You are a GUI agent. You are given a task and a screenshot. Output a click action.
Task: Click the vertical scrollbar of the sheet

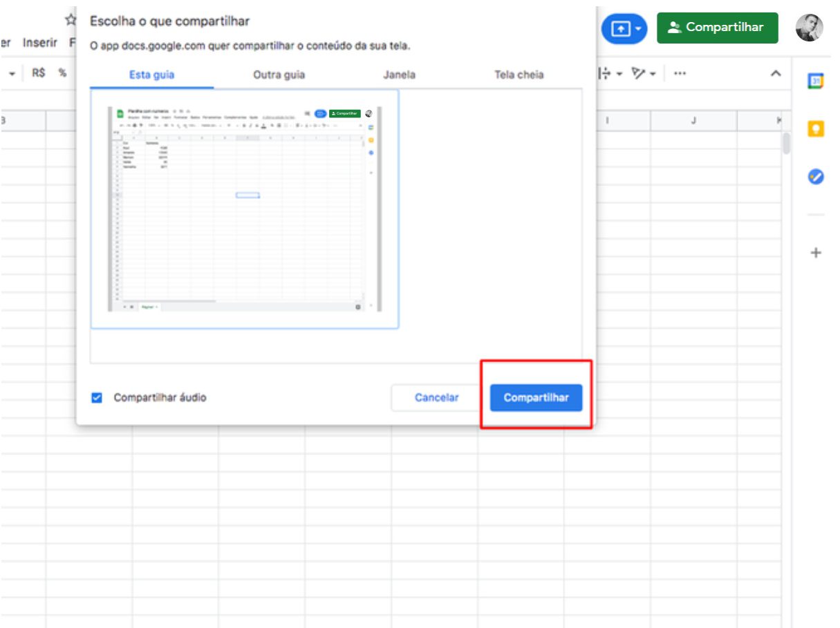point(786,143)
